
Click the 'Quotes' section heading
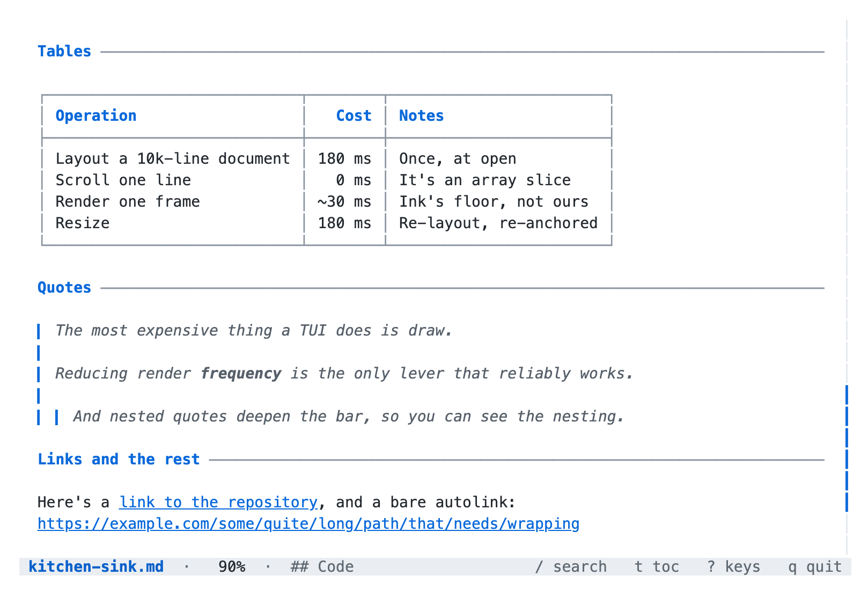pos(64,288)
